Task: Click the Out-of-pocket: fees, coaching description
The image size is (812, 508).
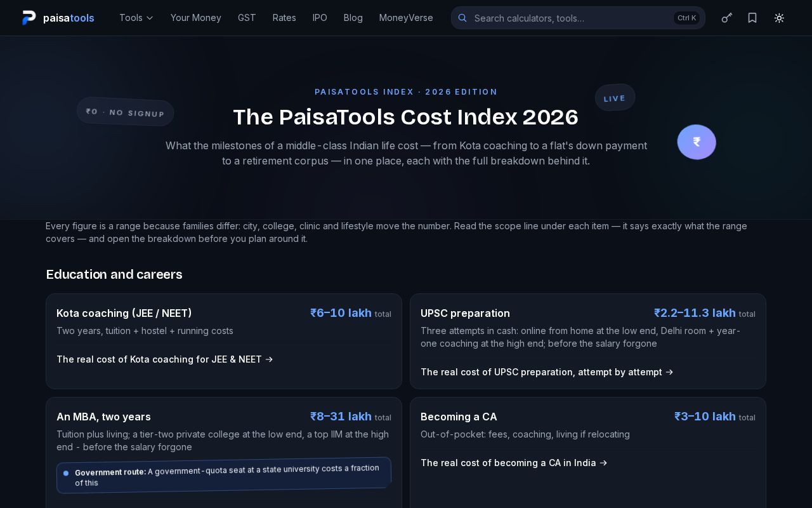Action: (x=525, y=434)
